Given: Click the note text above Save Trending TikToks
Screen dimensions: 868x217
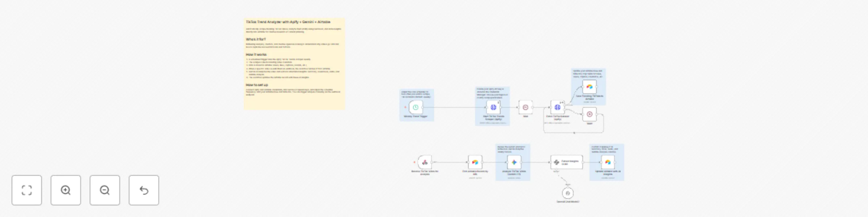Looking at the screenshot, I should tap(587, 74).
